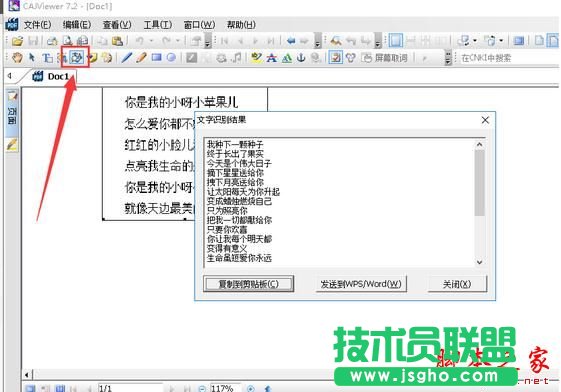The width and height of the screenshot is (561, 392).
Task: Open the 帮助(H) menu
Action: click(241, 25)
